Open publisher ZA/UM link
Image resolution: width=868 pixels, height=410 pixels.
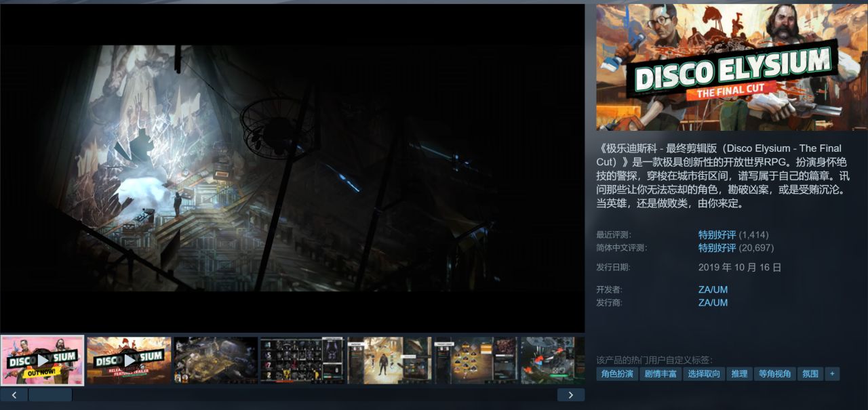tap(713, 302)
